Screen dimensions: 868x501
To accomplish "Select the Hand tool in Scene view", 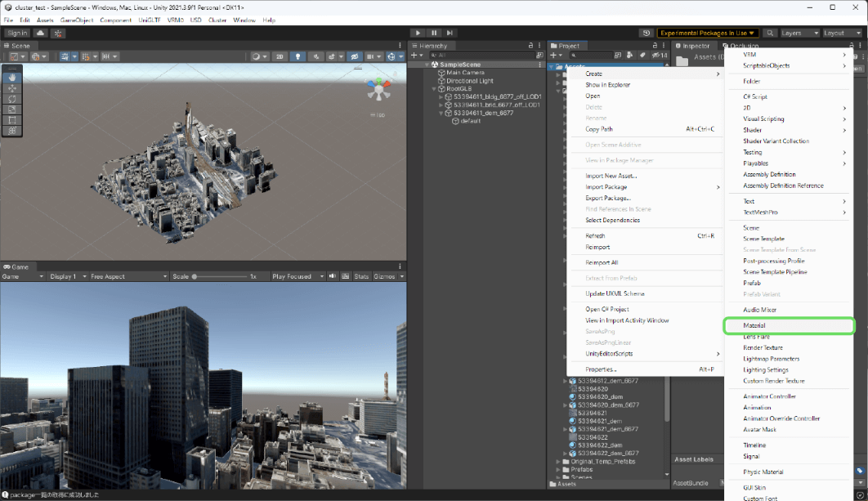I will [x=12, y=78].
